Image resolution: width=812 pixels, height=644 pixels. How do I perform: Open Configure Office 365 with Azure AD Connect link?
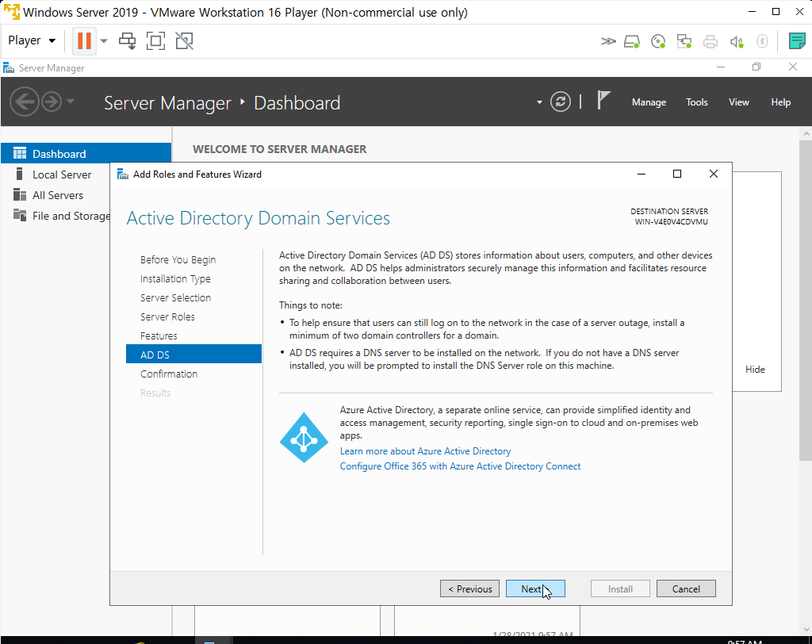[x=460, y=466]
